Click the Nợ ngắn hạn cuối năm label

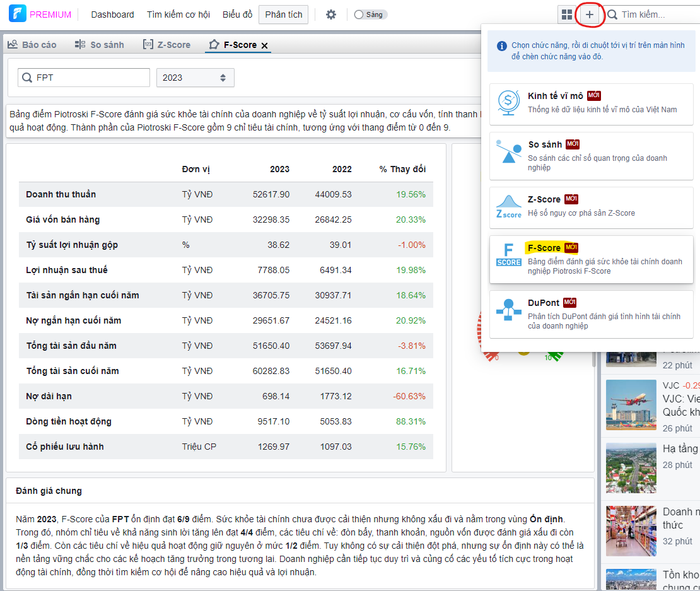click(x=73, y=320)
